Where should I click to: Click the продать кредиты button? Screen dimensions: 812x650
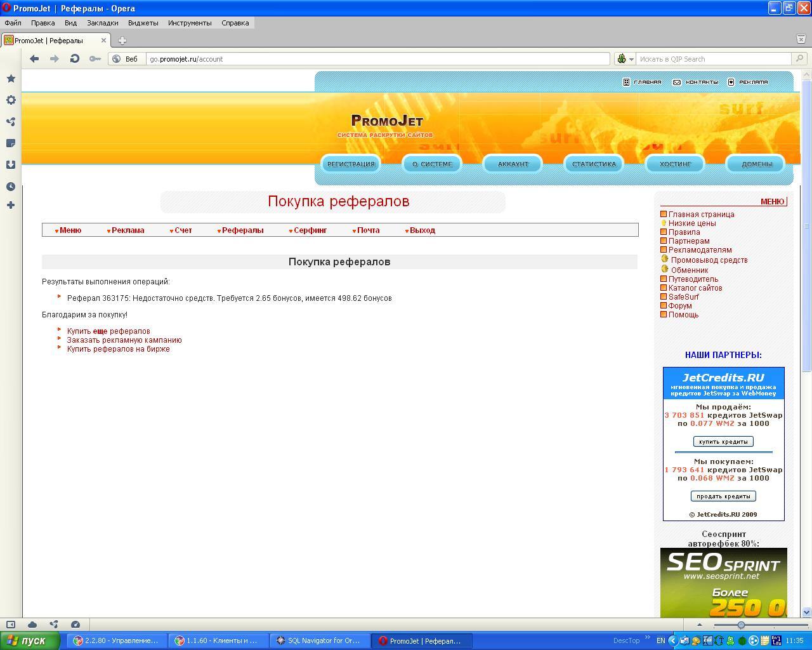pyautogui.click(x=723, y=496)
